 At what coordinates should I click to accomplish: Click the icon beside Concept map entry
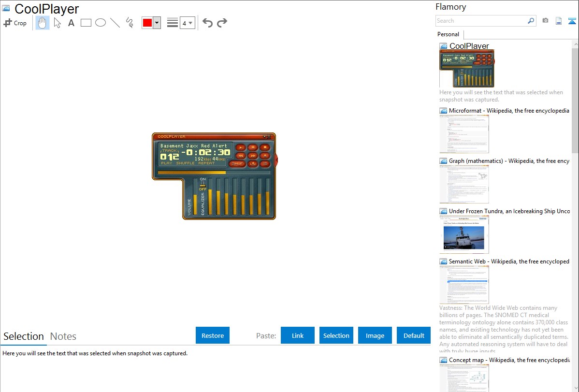[443, 360]
